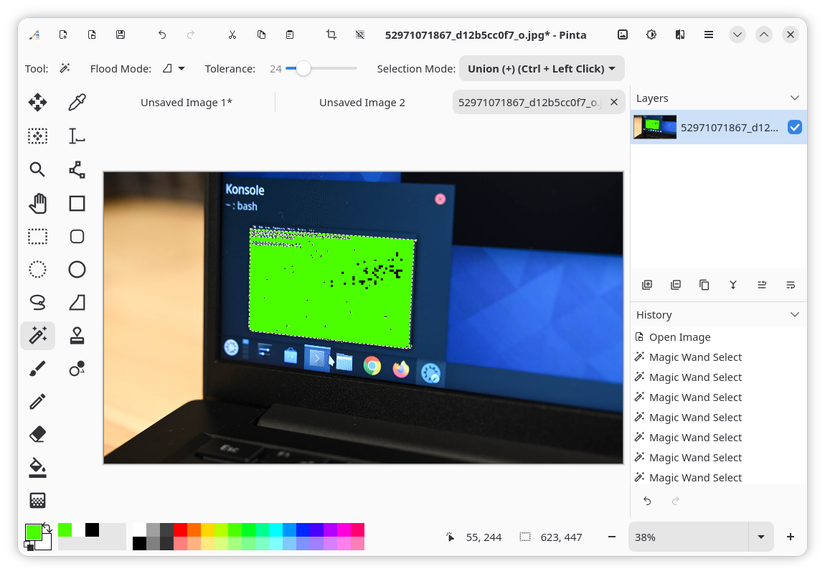Click the Tolerance slider handle
Viewport: 825px width, 574px height.
[x=303, y=68]
